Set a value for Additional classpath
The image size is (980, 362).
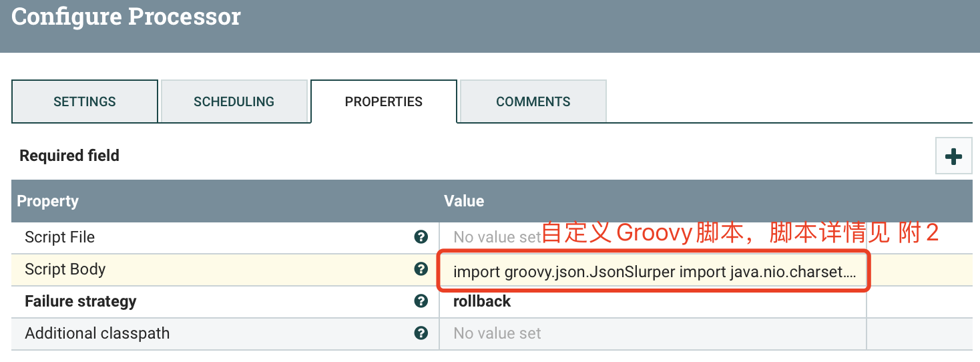tap(653, 333)
